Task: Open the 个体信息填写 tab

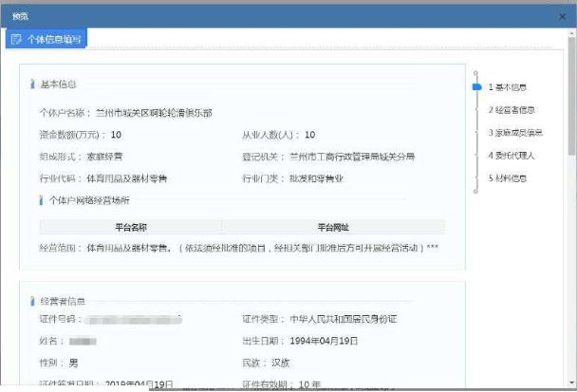Action: 46,39
